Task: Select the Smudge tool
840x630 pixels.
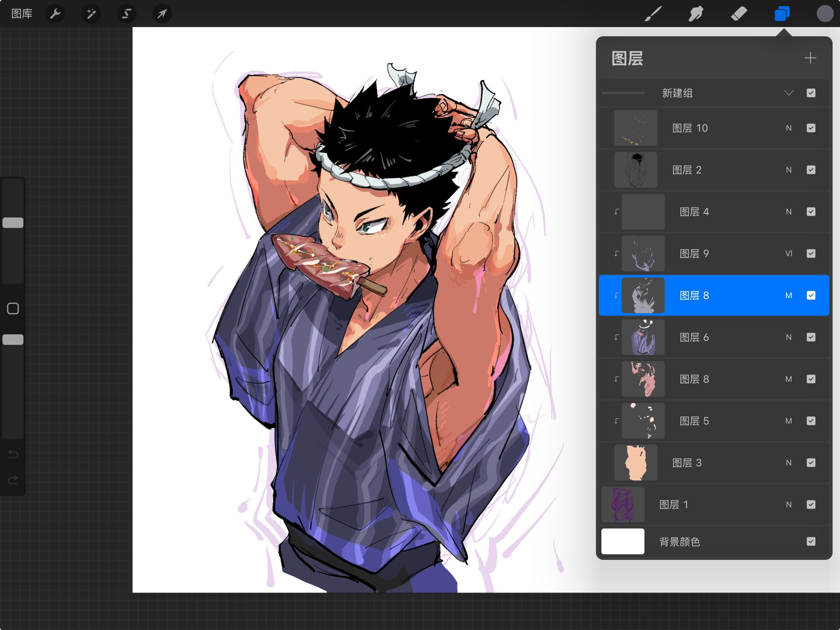Action: coord(696,14)
